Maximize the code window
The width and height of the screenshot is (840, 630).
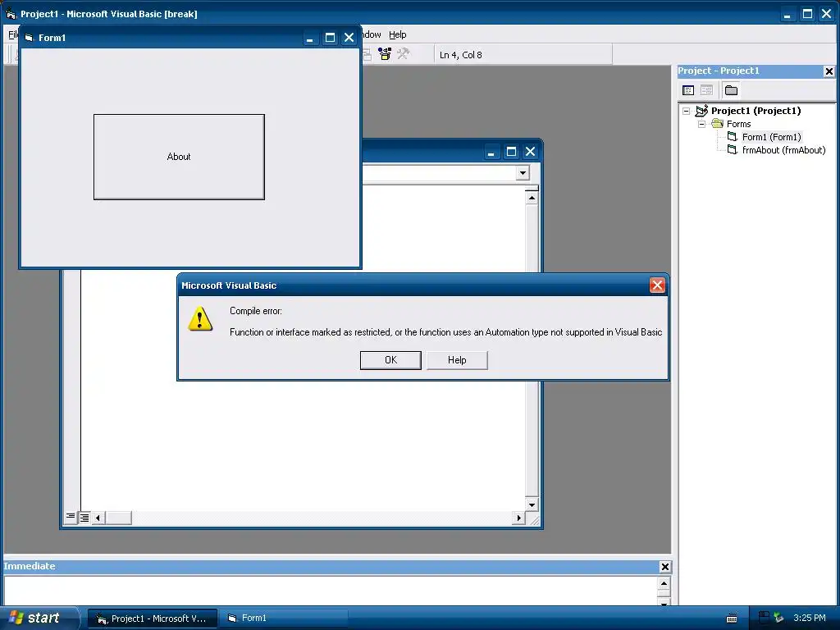tap(511, 152)
